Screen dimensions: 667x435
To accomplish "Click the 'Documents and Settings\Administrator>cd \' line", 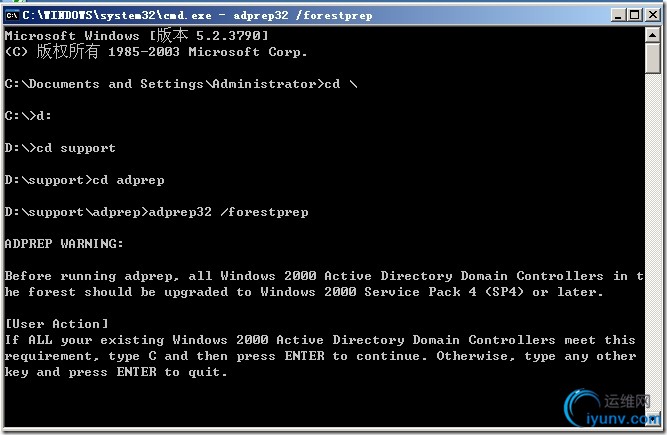I will click(181, 84).
